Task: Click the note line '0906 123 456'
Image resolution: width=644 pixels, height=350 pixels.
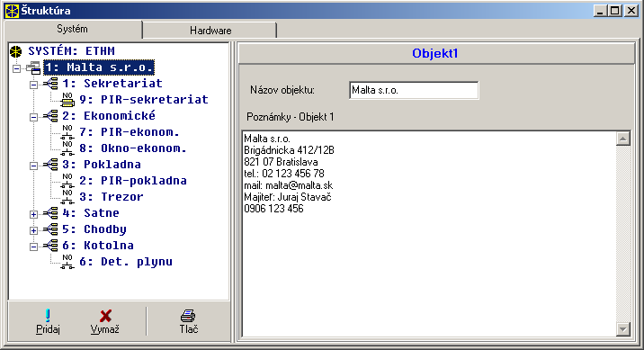Action: click(x=274, y=209)
